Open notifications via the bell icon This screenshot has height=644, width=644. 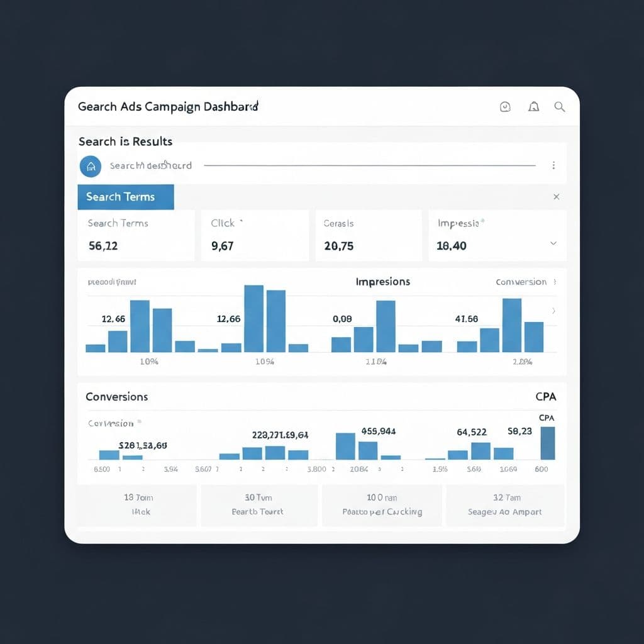tap(533, 107)
